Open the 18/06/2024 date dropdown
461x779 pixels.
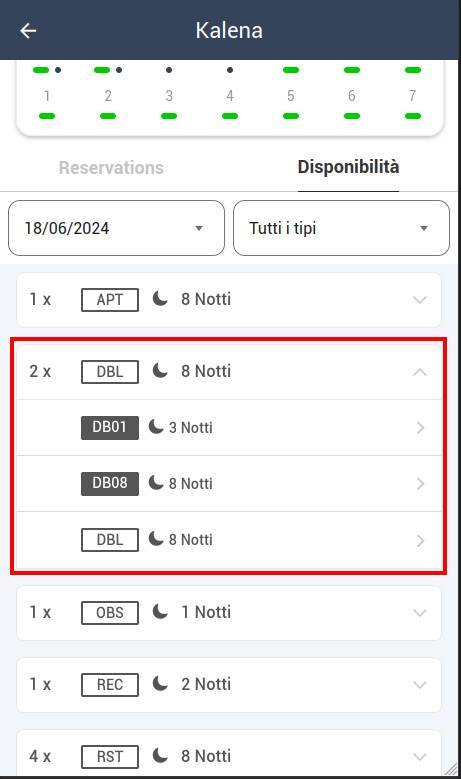tap(116, 228)
